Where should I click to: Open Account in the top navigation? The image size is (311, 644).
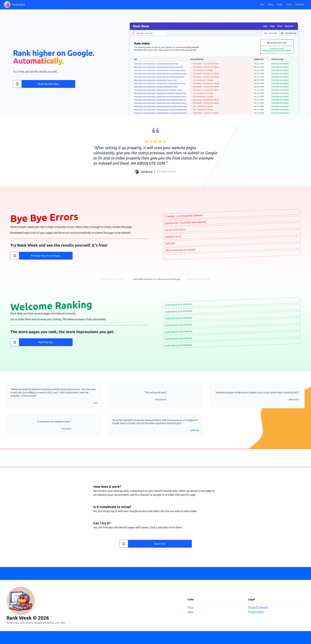pos(299,5)
